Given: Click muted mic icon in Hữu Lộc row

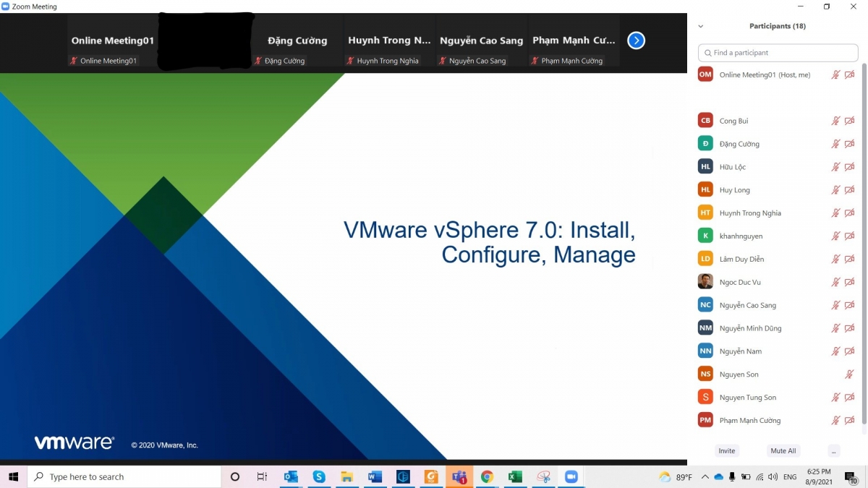Looking at the screenshot, I should pyautogui.click(x=835, y=167).
